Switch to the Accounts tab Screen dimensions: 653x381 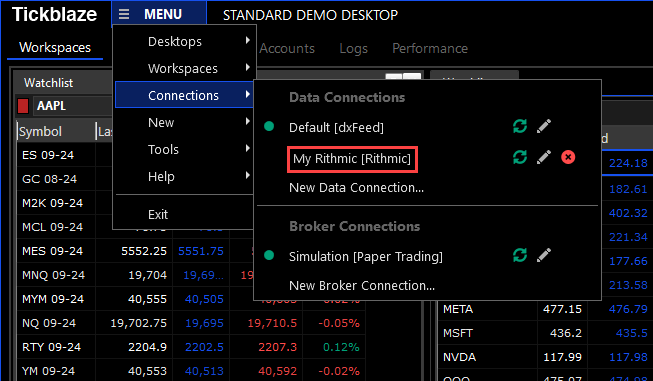(x=287, y=48)
